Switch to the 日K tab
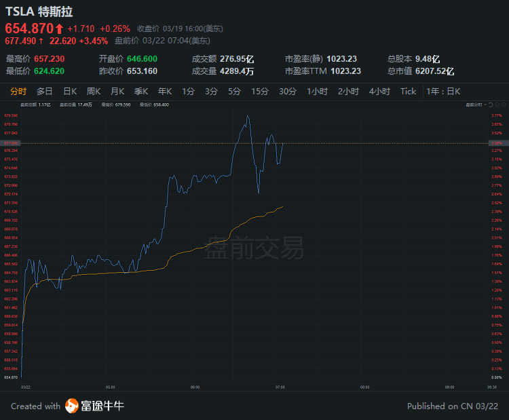Viewport: 509px width, 420px height. click(x=70, y=92)
